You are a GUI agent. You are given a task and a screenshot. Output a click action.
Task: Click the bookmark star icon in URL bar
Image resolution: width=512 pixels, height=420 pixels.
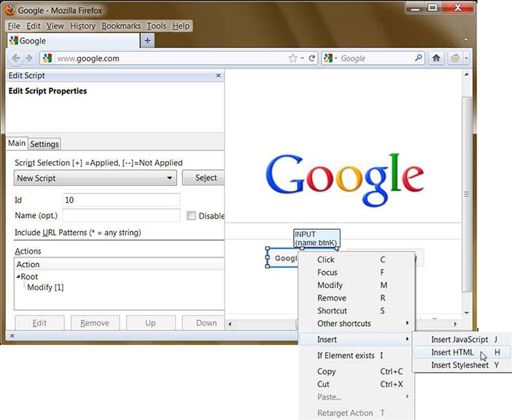point(293,58)
